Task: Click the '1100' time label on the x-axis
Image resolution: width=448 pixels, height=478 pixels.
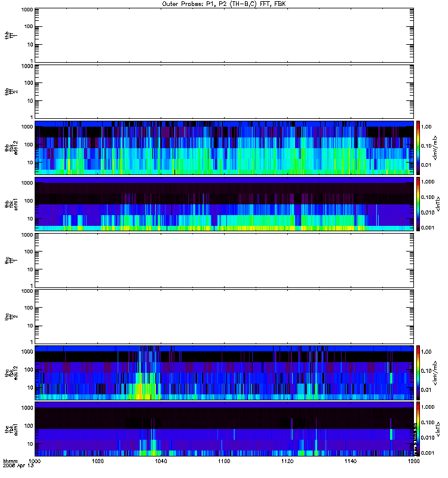Action: (x=224, y=461)
